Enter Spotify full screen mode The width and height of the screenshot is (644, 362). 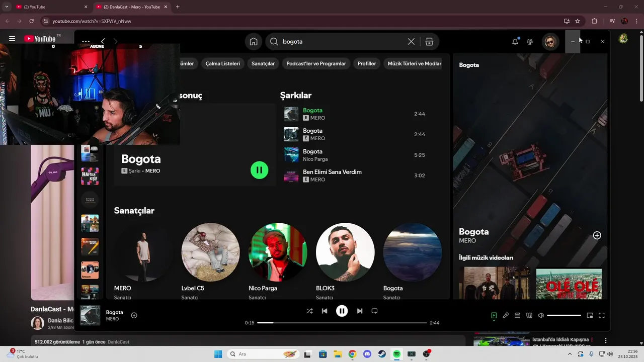point(601,316)
